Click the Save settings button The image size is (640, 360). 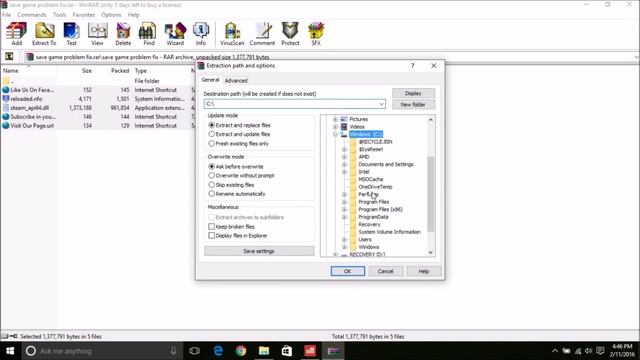tap(259, 251)
